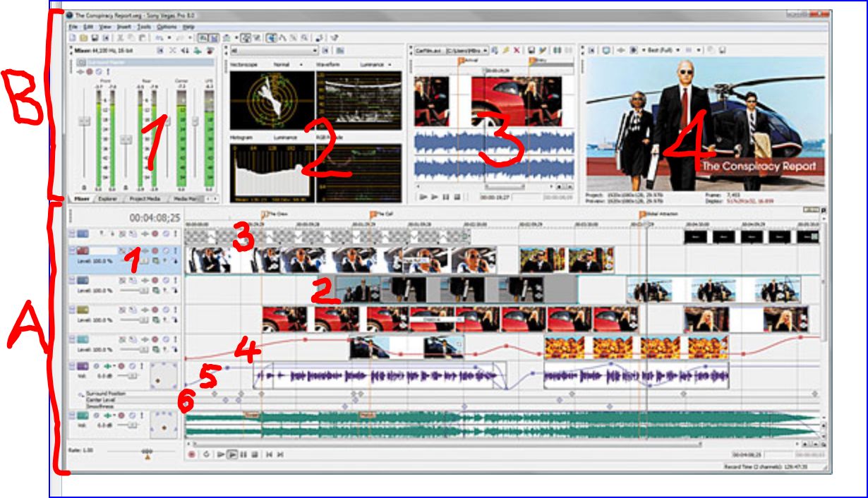Open the View menu
Screen dimensions: 868x498
[105, 27]
